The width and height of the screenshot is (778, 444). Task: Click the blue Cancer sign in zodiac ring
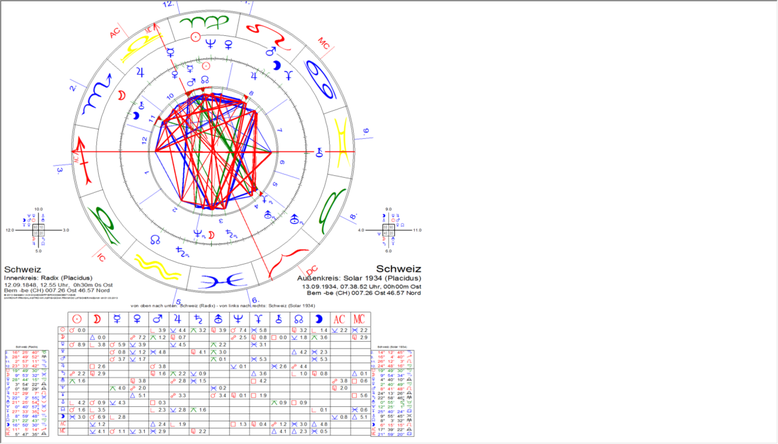[321, 79]
